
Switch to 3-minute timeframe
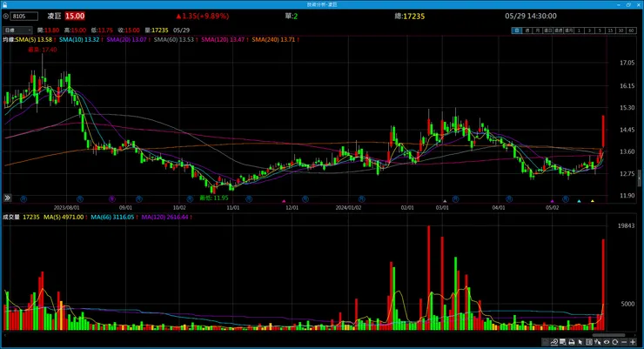tap(589, 30)
